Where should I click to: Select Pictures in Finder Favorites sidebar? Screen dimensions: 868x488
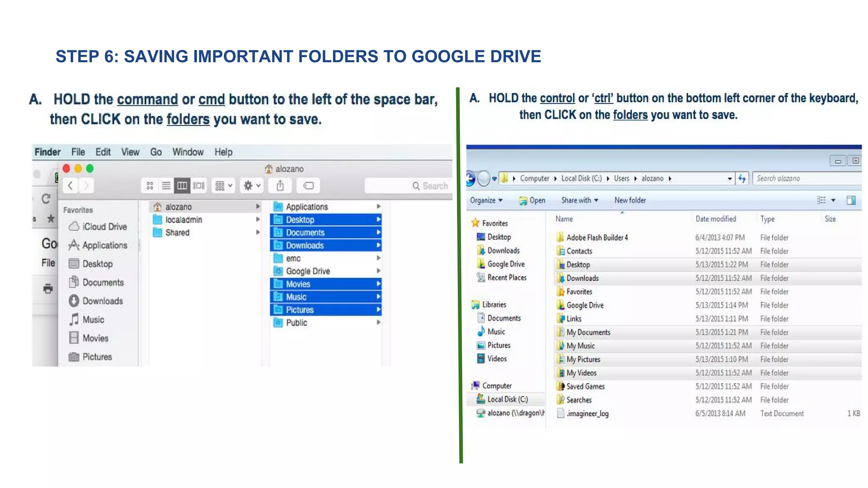click(90, 357)
